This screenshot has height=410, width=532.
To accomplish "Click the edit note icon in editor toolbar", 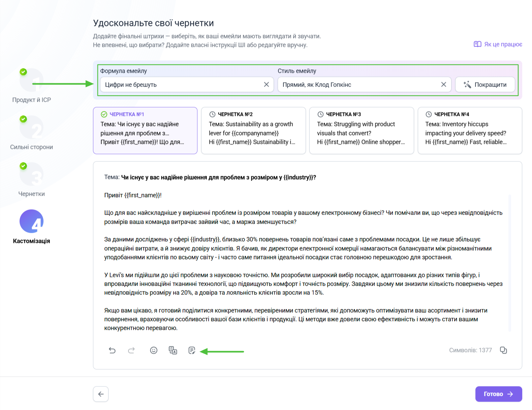I will coord(192,350).
